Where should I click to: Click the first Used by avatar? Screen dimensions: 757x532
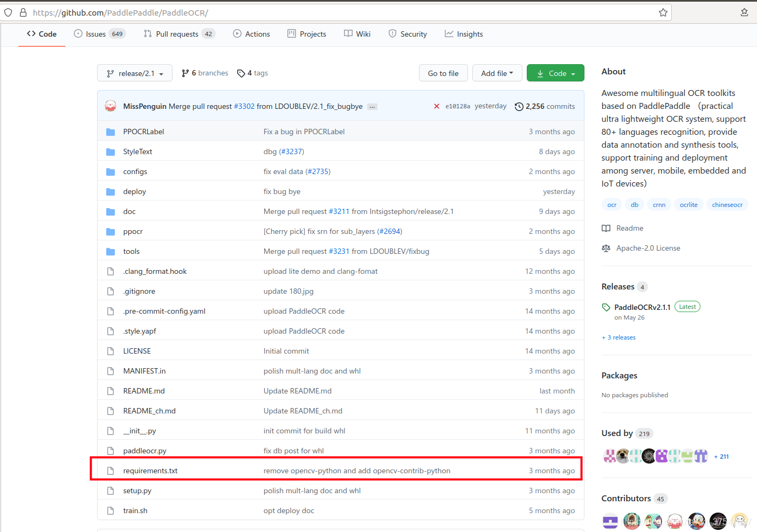click(x=609, y=456)
